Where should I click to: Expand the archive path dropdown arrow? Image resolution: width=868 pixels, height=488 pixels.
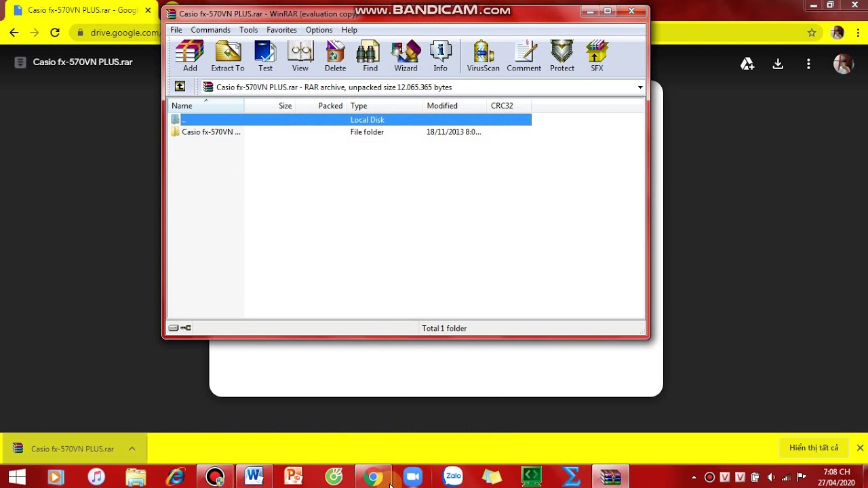639,87
